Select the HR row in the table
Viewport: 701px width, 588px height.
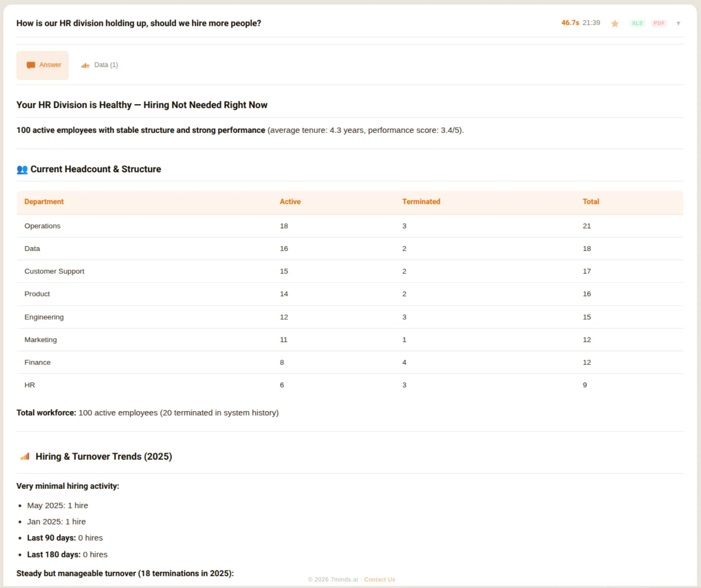point(173,385)
